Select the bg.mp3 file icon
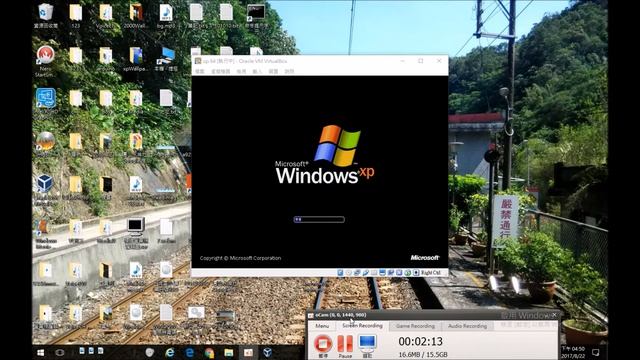Viewport: 640px width, 360px height. (166, 16)
